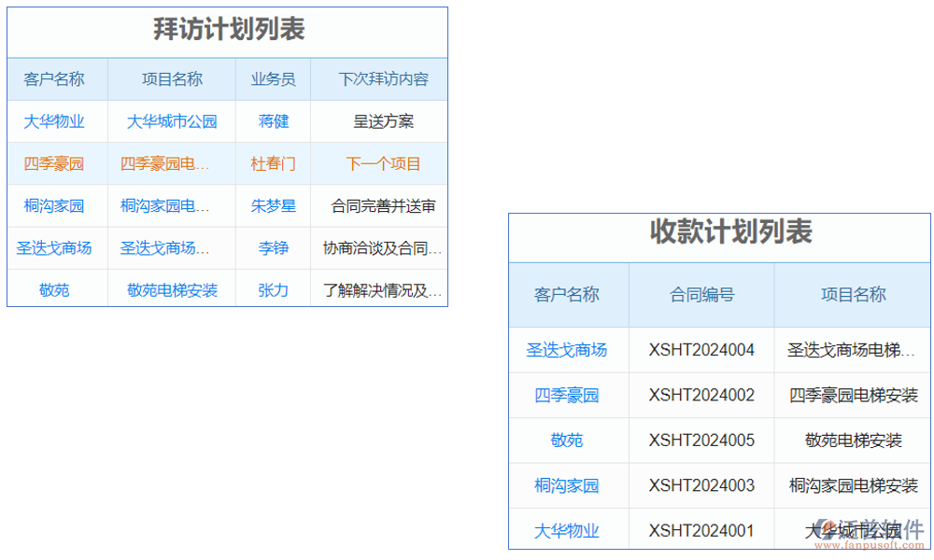Select customer 桐沟家园 in the visit plan

click(x=56, y=205)
